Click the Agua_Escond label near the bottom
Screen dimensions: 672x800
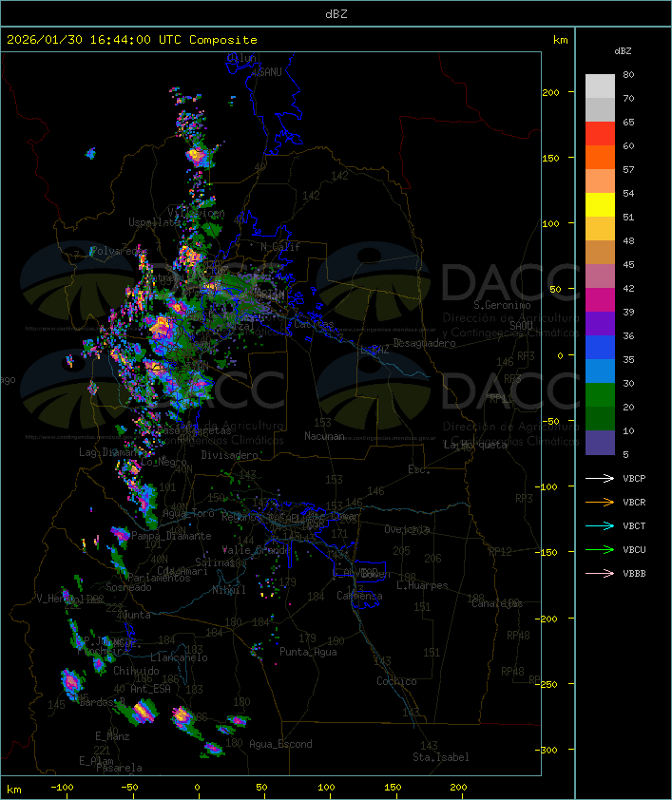(280, 744)
